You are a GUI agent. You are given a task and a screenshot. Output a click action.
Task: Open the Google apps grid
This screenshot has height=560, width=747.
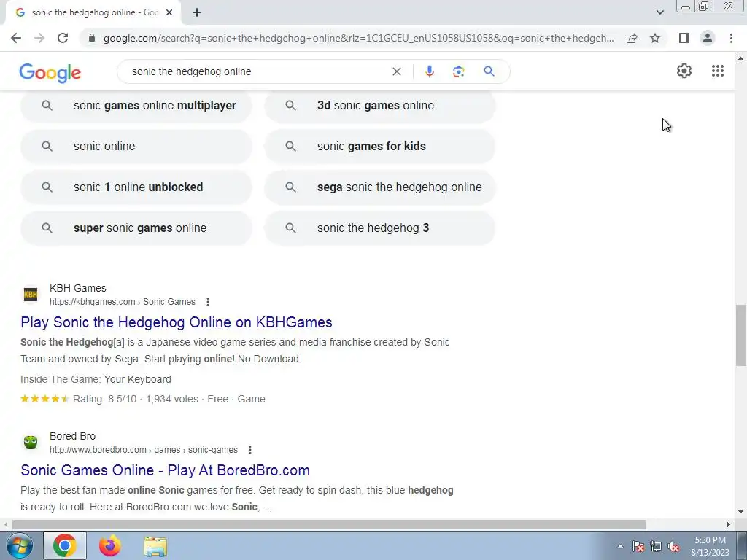[718, 71]
